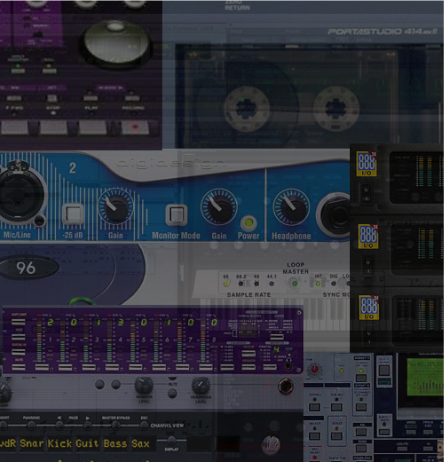This screenshot has height=462, width=444.
Task: Click the next page arrow button
Action: (x=87, y=425)
